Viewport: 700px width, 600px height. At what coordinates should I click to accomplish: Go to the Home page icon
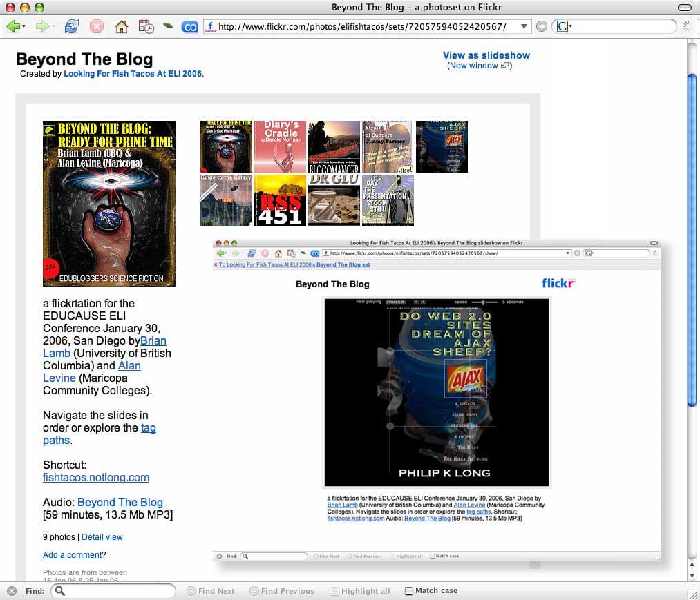pyautogui.click(x=122, y=27)
